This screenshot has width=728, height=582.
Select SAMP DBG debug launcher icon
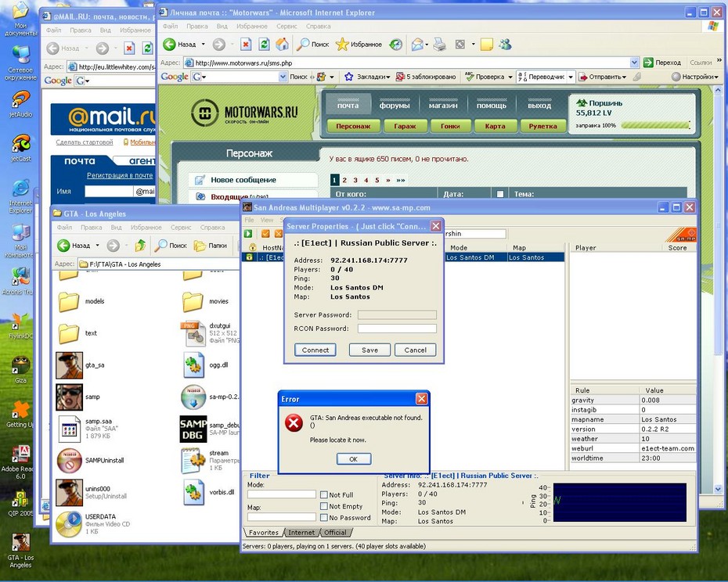click(x=193, y=429)
